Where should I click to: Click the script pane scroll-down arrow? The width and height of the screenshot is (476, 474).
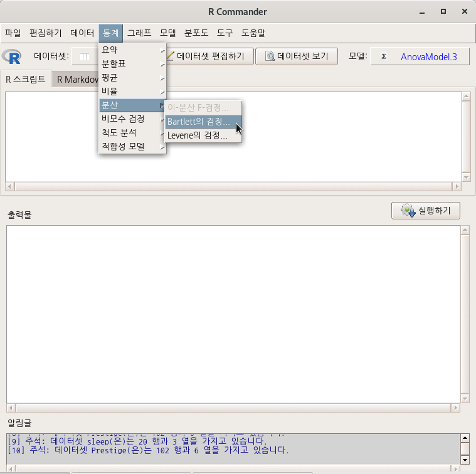coord(466,177)
